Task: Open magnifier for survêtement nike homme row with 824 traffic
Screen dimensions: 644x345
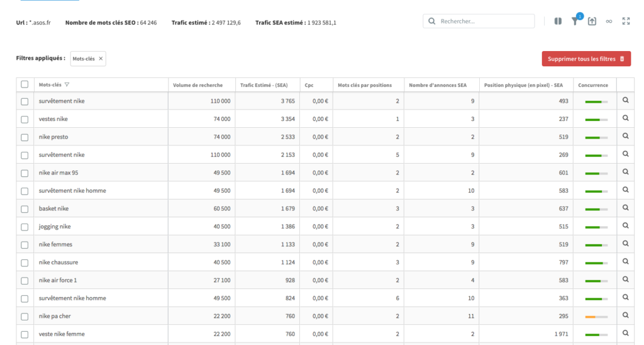Action: (626, 297)
